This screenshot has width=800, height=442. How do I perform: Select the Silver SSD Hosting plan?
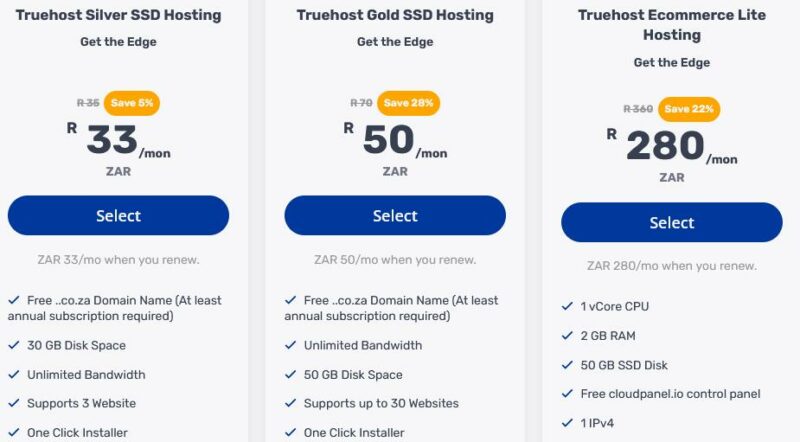[x=118, y=215]
